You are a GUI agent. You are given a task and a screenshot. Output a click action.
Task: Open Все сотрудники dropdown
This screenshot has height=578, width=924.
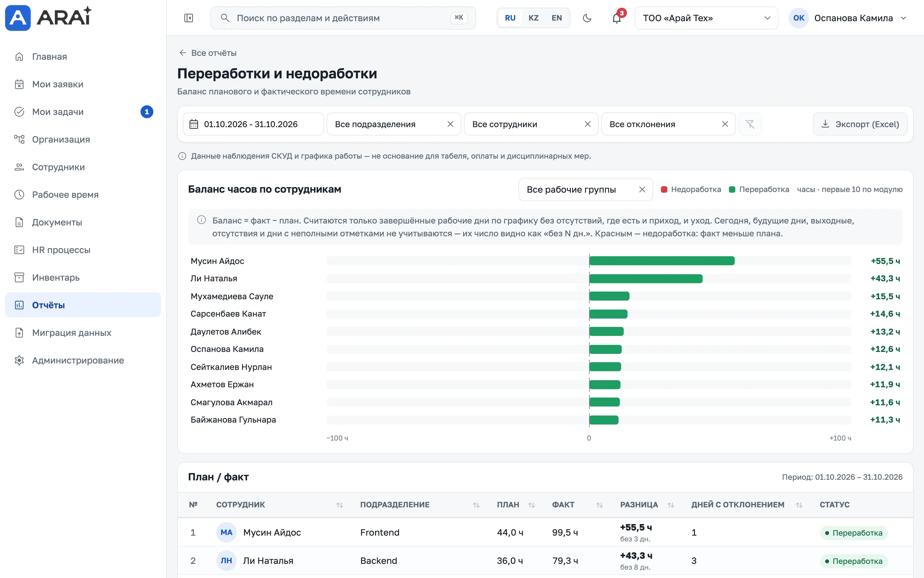pyautogui.click(x=531, y=124)
